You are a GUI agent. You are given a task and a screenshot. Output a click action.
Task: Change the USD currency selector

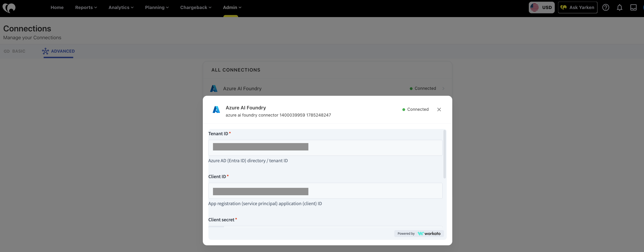pyautogui.click(x=541, y=7)
